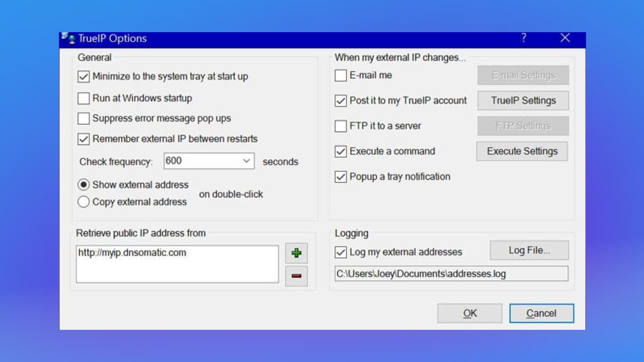Select Copy external address radio button

[84, 202]
